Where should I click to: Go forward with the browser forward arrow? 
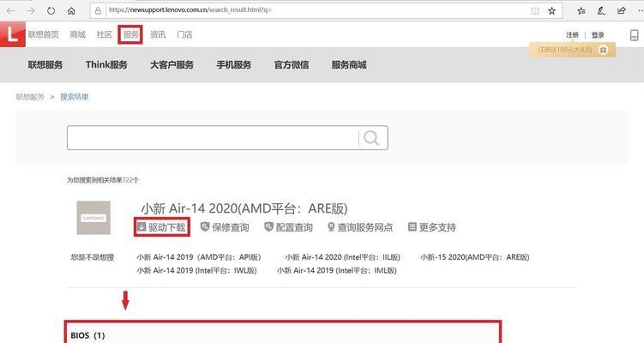coord(31,10)
